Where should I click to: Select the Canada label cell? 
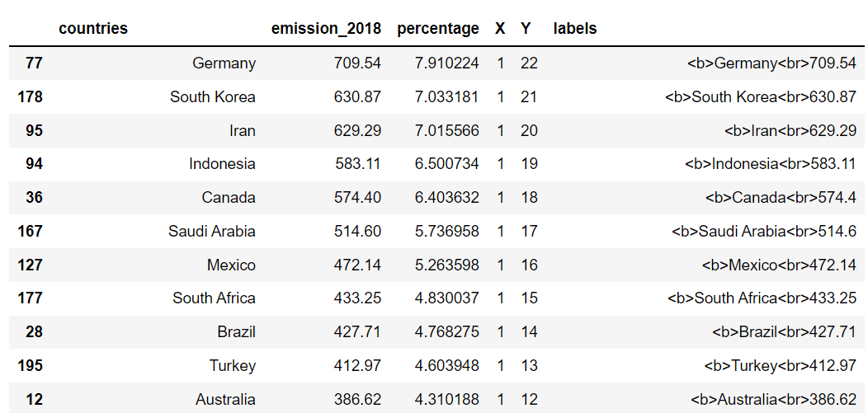click(x=781, y=197)
